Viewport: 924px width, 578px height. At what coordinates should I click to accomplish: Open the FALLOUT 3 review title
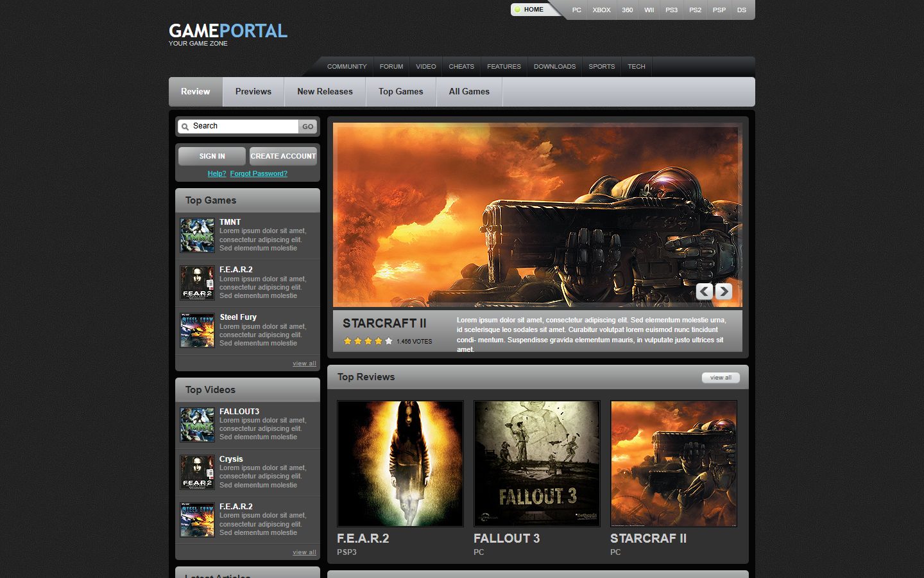pyautogui.click(x=507, y=539)
